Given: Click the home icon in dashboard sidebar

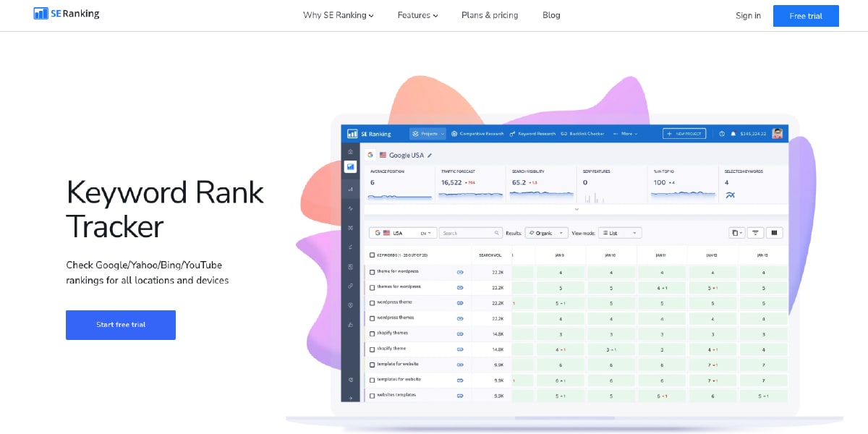Looking at the screenshot, I should (x=350, y=151).
